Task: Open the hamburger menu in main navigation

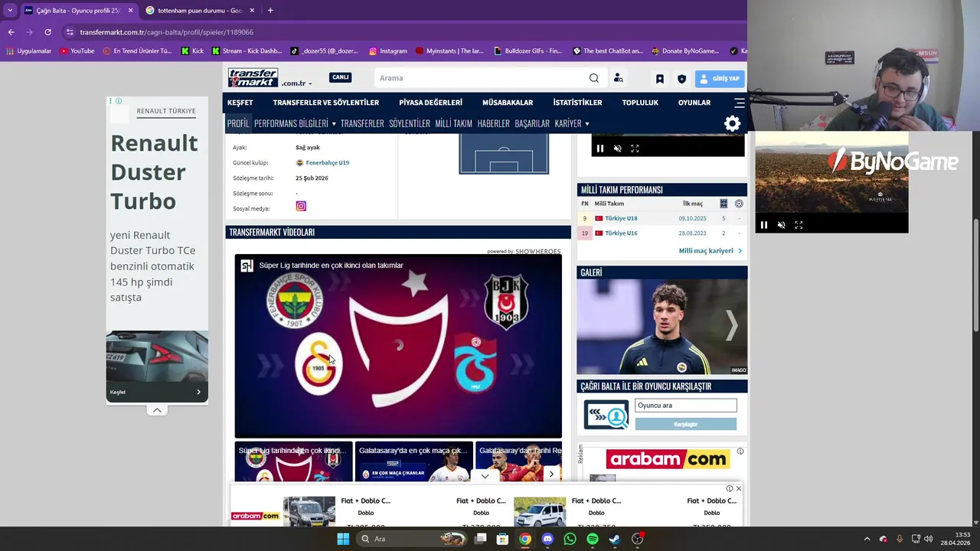Action: pos(739,103)
